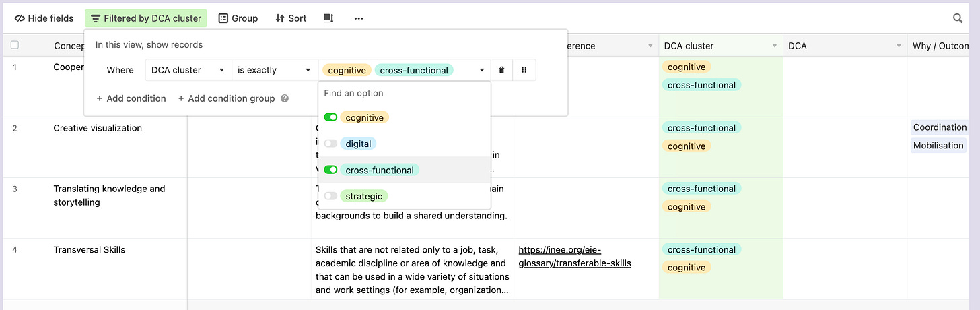Viewport: 980px width, 310px height.
Task: Open the three-dot more options menu
Action: [x=359, y=18]
